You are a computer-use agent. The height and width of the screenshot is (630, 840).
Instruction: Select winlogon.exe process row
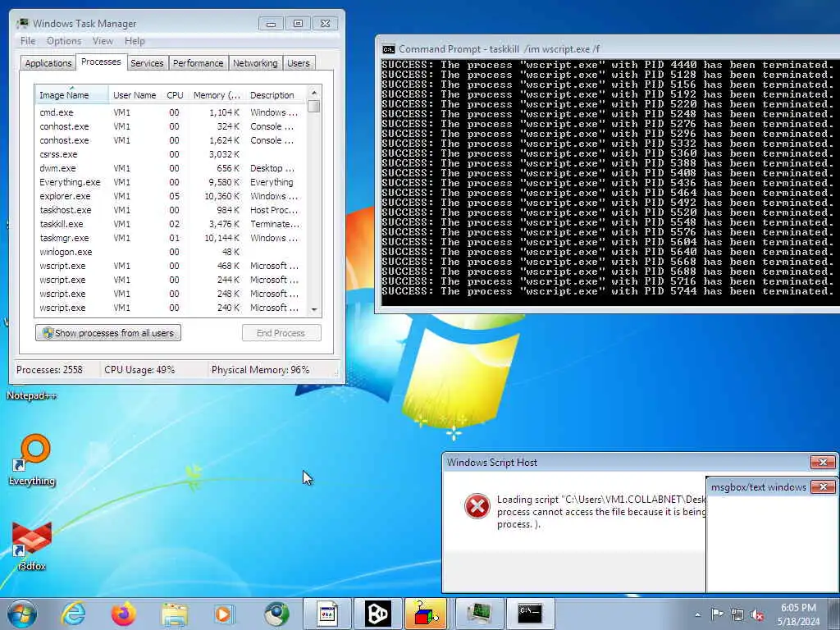[x=171, y=252]
